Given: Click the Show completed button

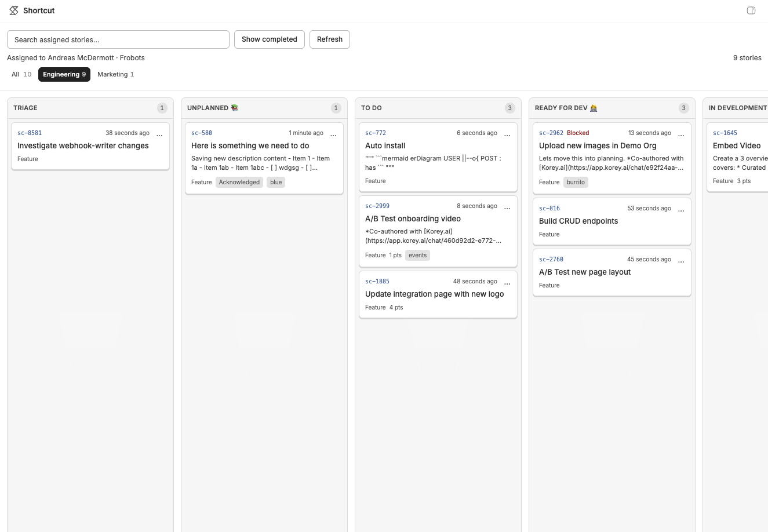Looking at the screenshot, I should pos(270,39).
